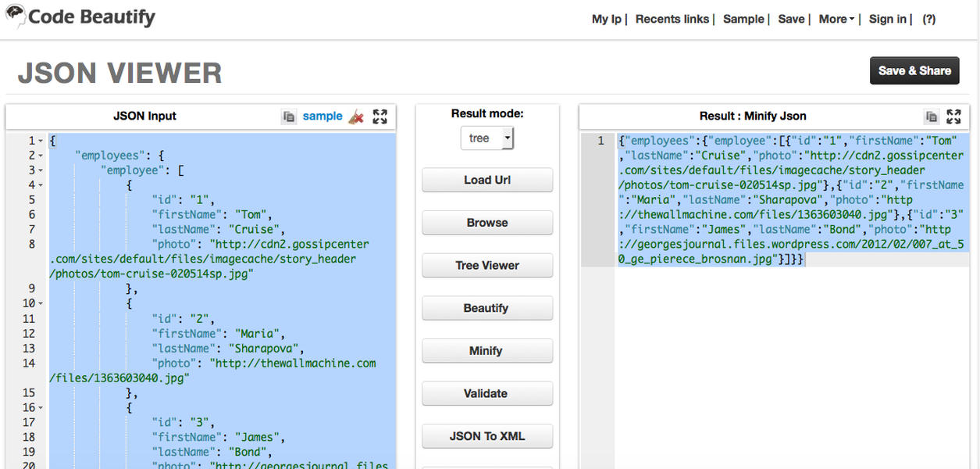Copy JSON Input to clipboard icon

tap(289, 116)
